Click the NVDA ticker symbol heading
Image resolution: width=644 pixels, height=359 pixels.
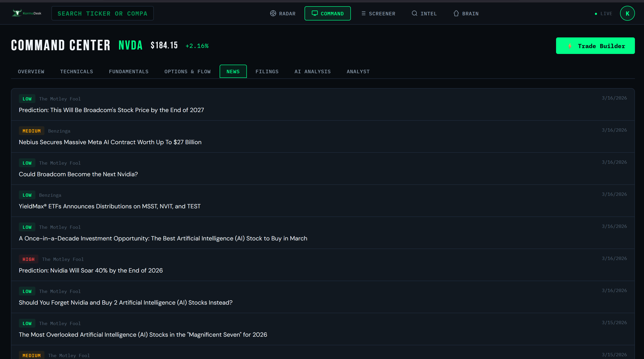pos(130,46)
